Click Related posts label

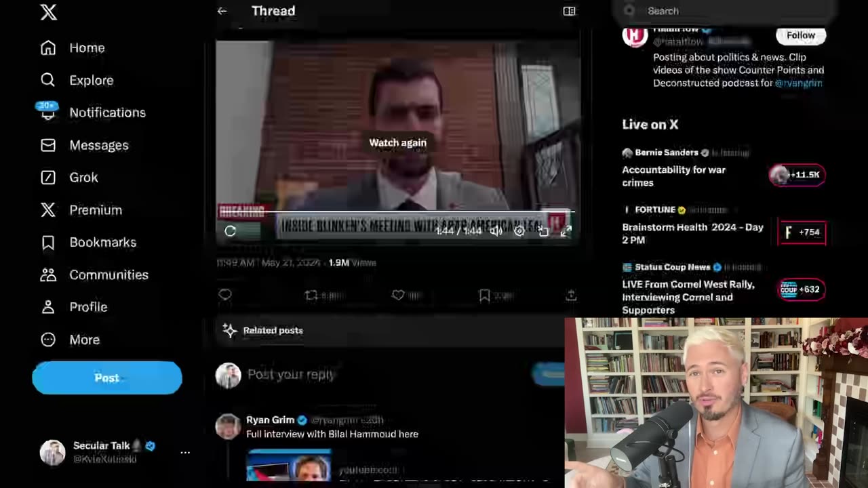tap(273, 330)
